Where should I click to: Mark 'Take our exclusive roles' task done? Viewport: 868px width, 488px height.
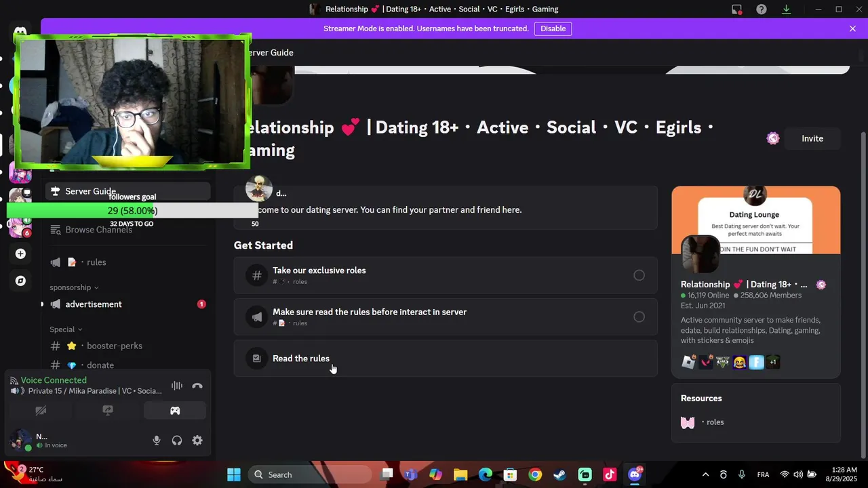pyautogui.click(x=639, y=275)
